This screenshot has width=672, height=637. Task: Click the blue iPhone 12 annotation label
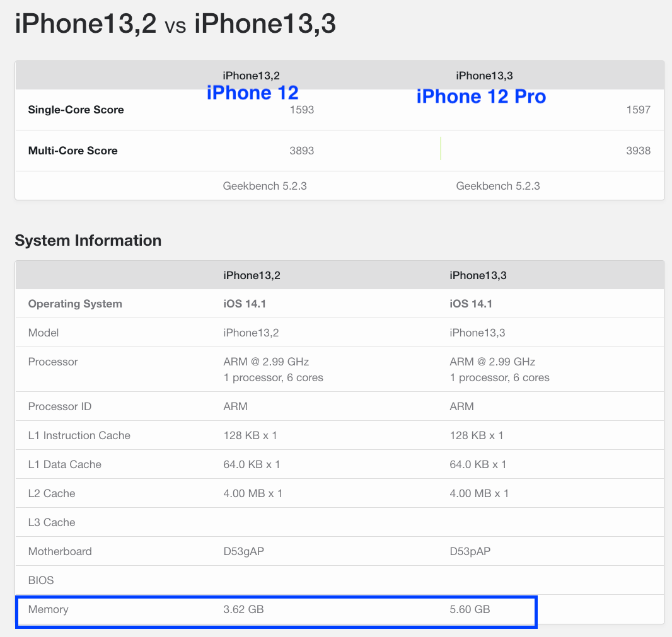pos(252,93)
